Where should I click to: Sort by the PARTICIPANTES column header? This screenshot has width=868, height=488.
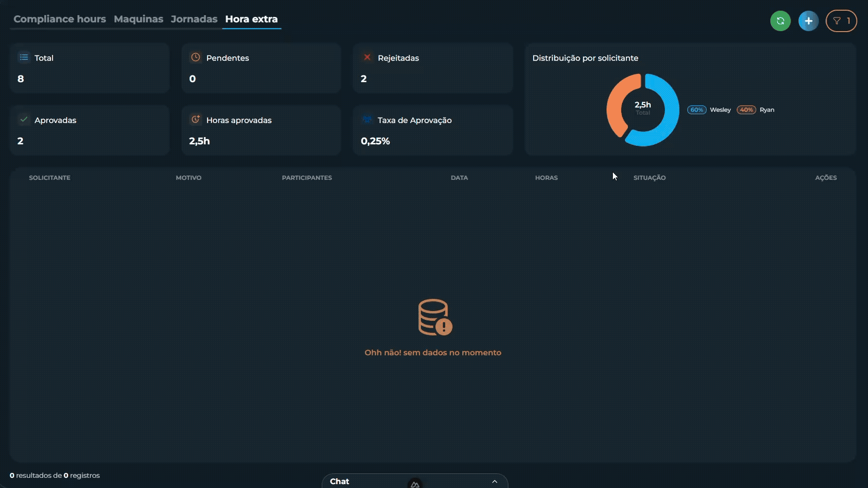pos(307,178)
